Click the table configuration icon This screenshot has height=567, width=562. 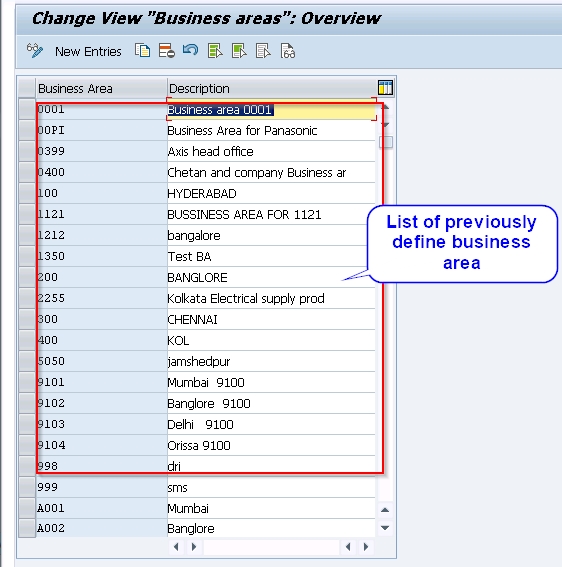(x=385, y=88)
